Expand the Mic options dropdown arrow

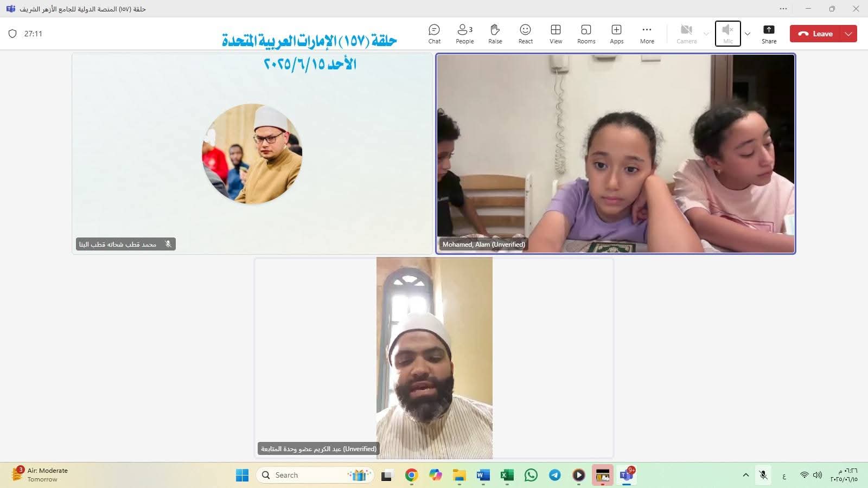point(748,34)
